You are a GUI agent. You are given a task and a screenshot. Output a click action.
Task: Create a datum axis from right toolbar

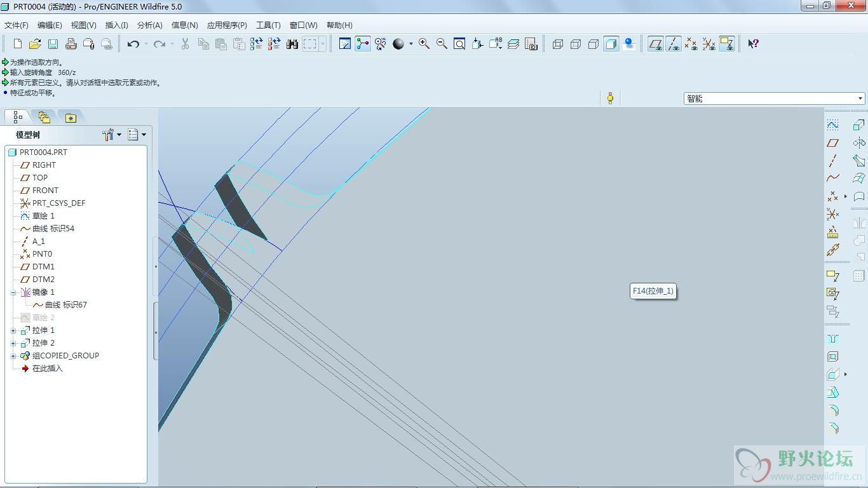pyautogui.click(x=833, y=161)
